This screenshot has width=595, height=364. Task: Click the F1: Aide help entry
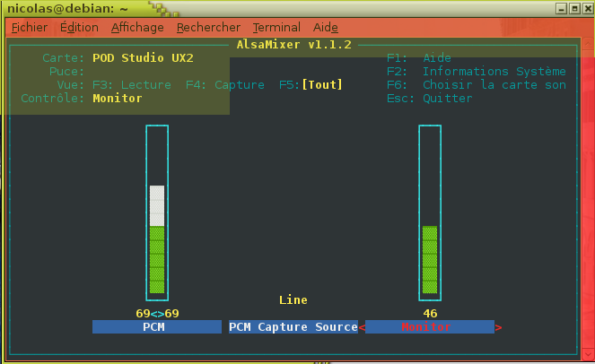419,57
